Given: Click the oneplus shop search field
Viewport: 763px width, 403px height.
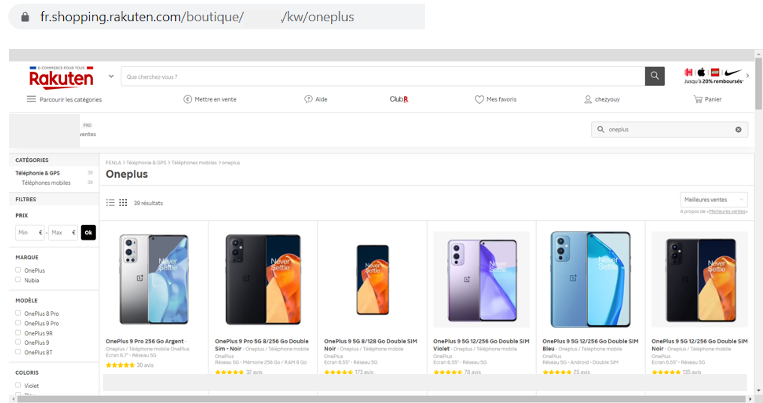Looking at the screenshot, I should 670,129.
